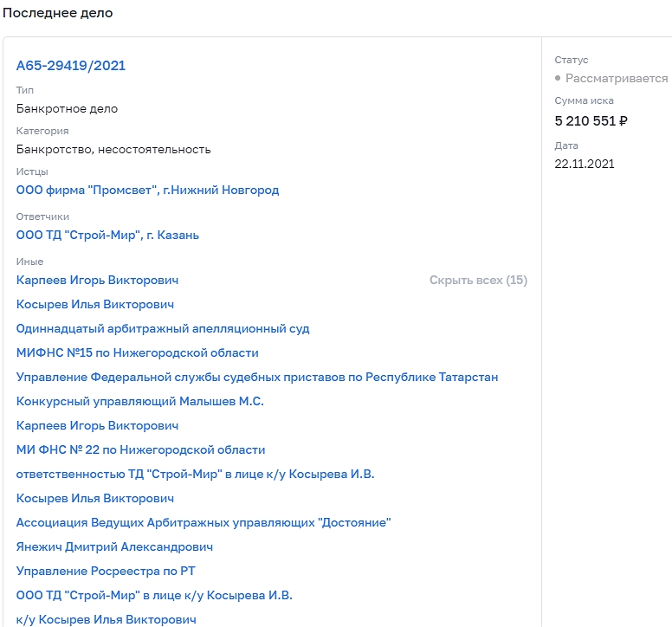Screen dimensions: 672x627
Task: Click the case date 22.11.2021
Action: pos(585,164)
